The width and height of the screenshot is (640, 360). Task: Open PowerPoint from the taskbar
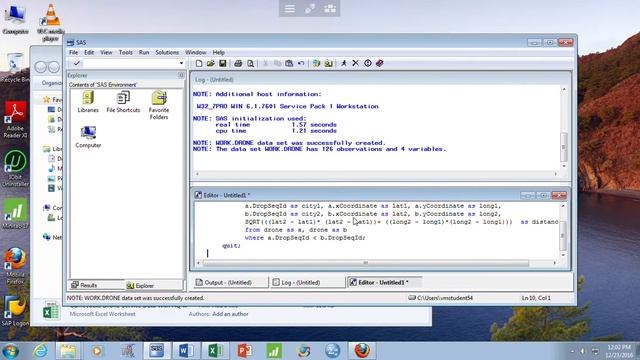coord(244,351)
